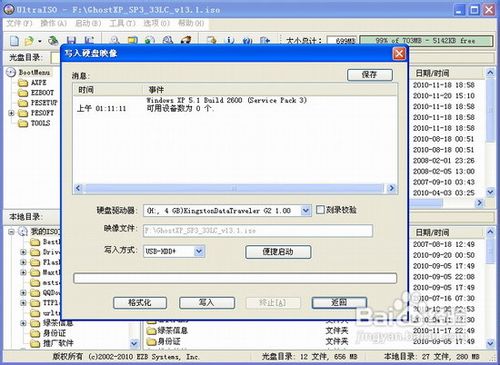Screen dimensions: 500x365
Task: Expand the QQDo folder in local tree
Action: click(23, 293)
